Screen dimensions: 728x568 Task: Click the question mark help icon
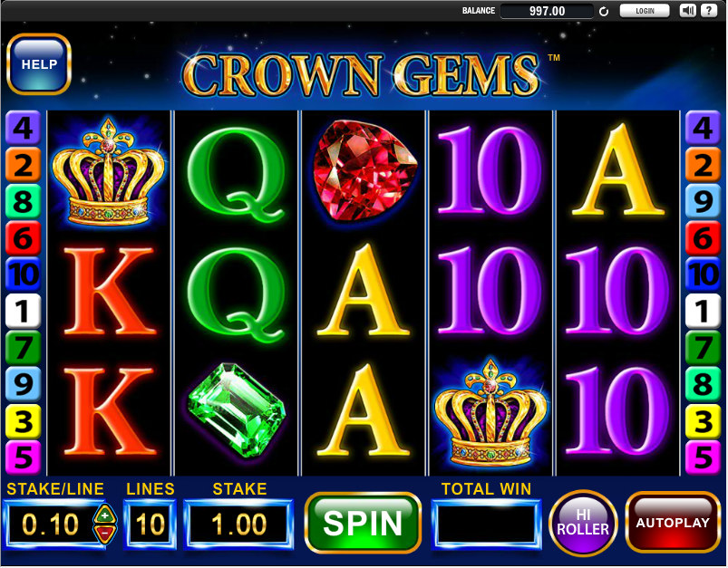click(708, 11)
